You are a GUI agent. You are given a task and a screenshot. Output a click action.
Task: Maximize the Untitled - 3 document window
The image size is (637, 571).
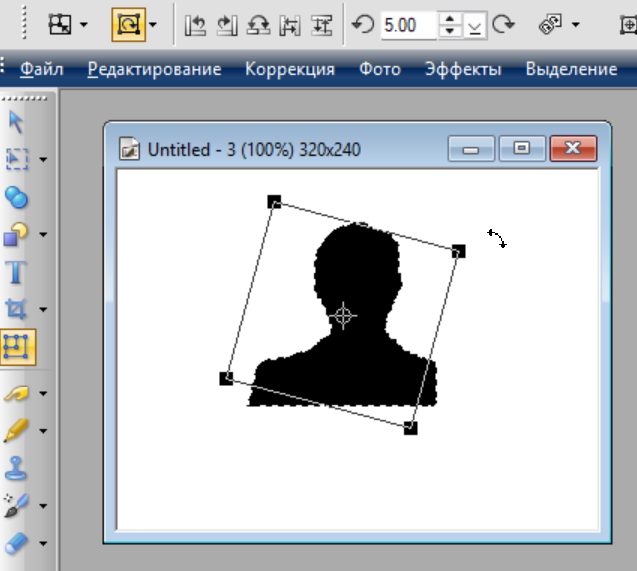(x=522, y=149)
